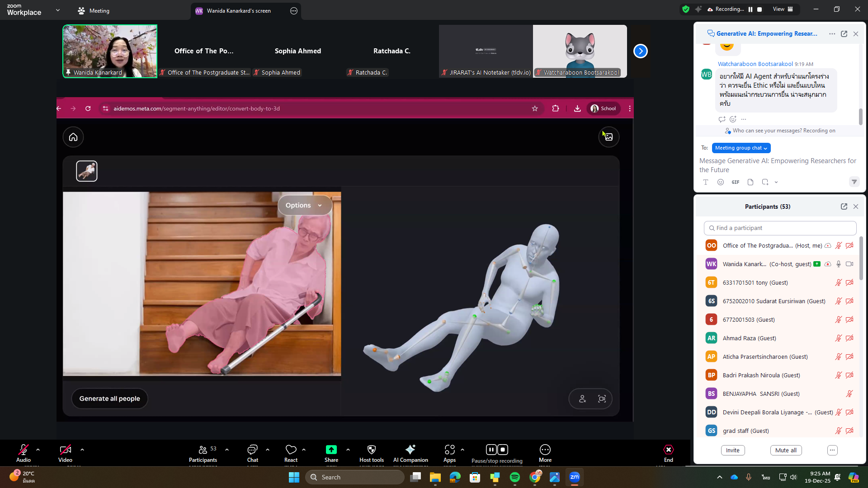Viewport: 868px width, 488px height.
Task: Click the Invite button
Action: (x=732, y=450)
